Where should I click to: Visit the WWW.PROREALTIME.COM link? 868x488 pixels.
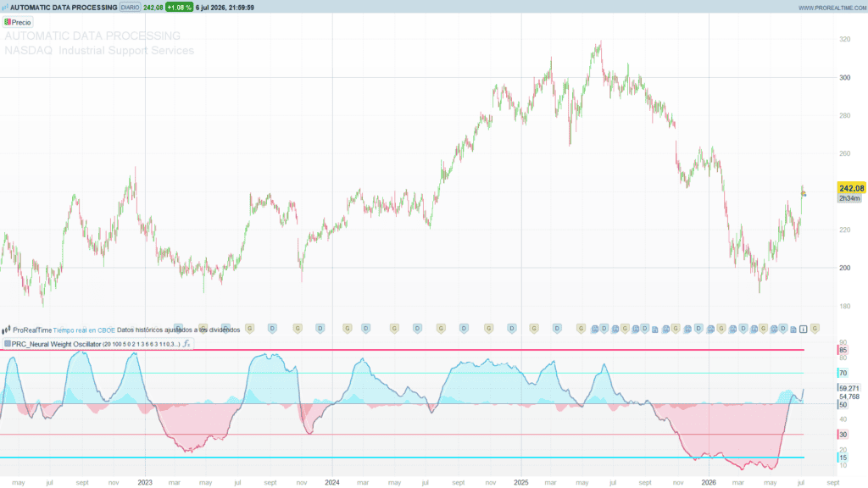coord(832,8)
